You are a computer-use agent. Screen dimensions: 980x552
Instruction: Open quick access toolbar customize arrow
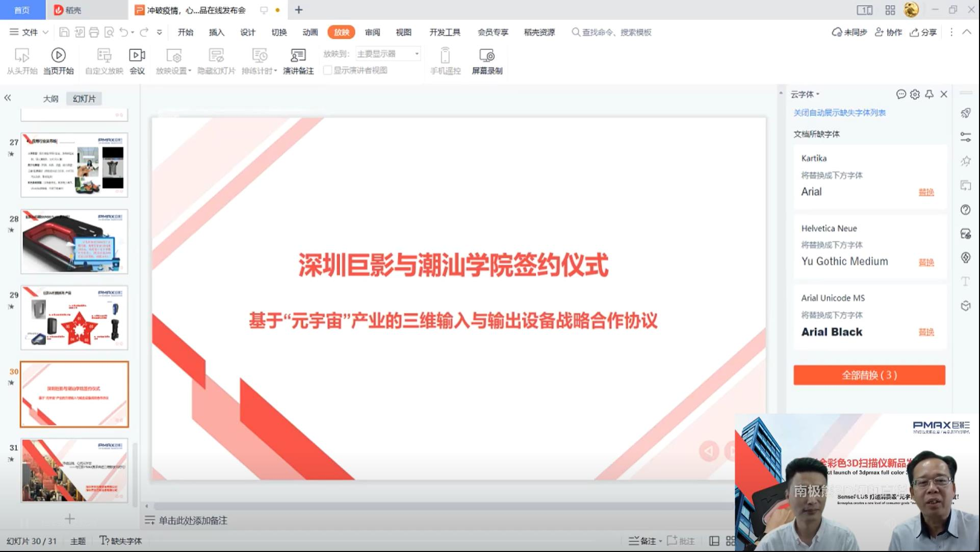[x=160, y=32]
